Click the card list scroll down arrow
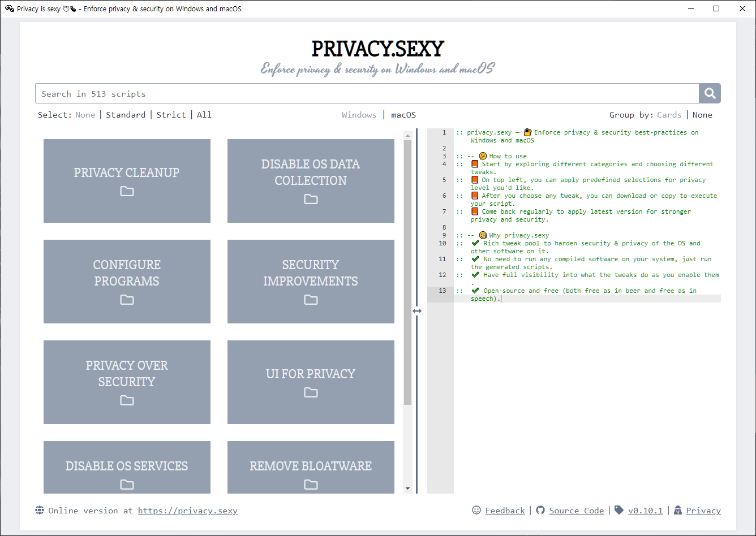The width and height of the screenshot is (756, 536). coord(407,489)
